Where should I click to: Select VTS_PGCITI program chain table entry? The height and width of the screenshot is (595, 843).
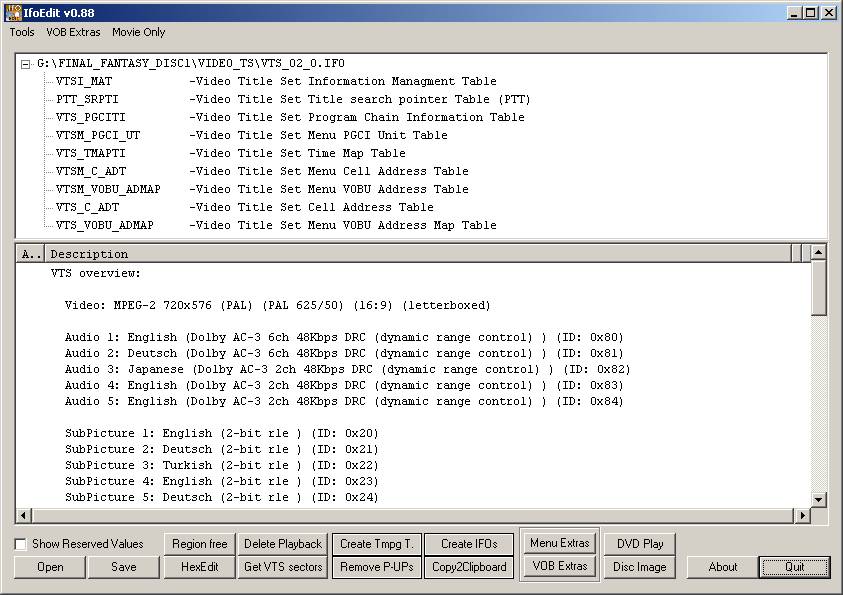(x=90, y=117)
